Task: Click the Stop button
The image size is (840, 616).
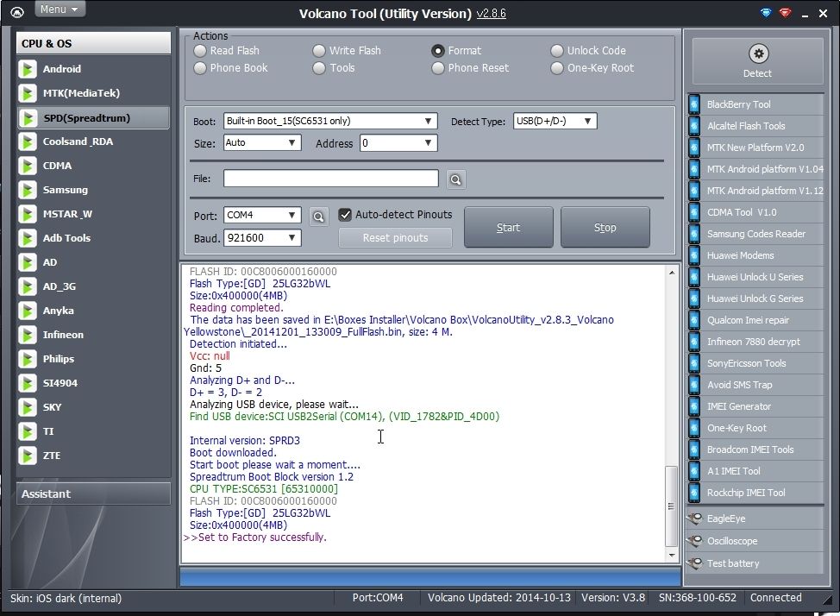Action: [605, 227]
